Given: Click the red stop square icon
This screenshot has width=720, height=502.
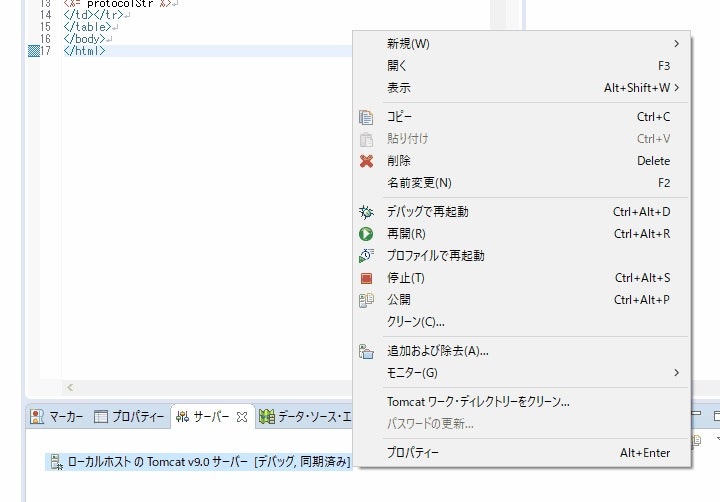Looking at the screenshot, I should pos(366,278).
